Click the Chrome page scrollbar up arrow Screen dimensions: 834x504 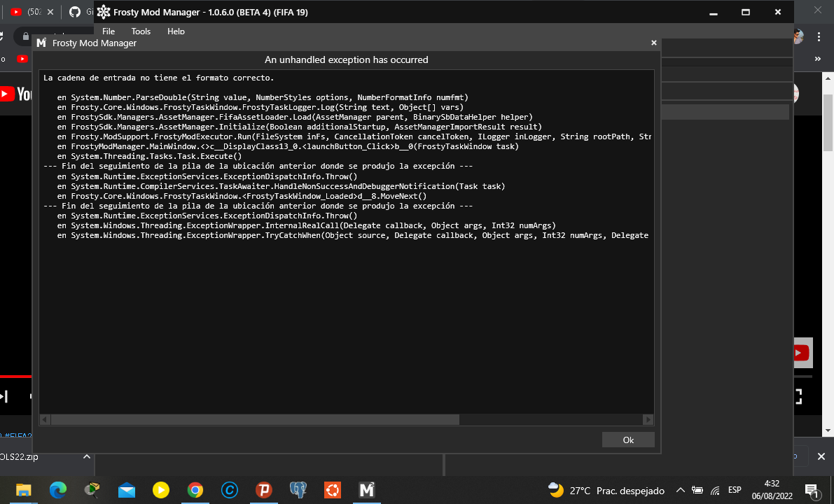(828, 78)
